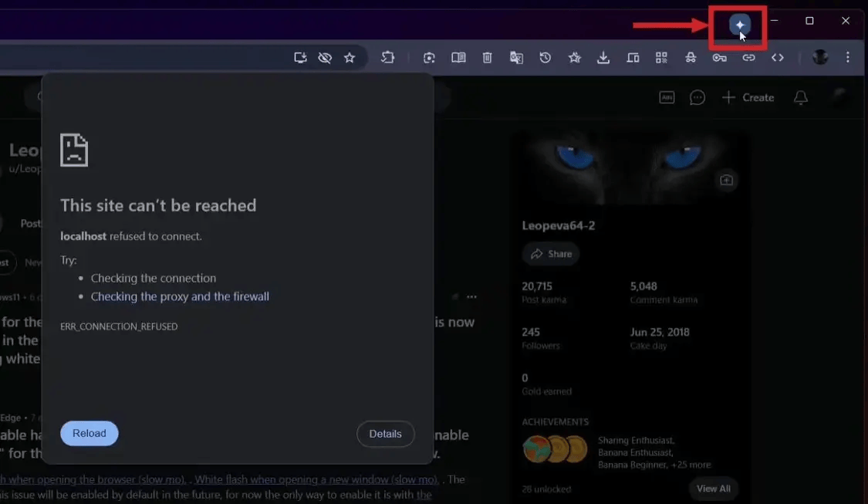The width and height of the screenshot is (868, 504).
Task: Click the trash can toolbar icon
Action: [487, 58]
